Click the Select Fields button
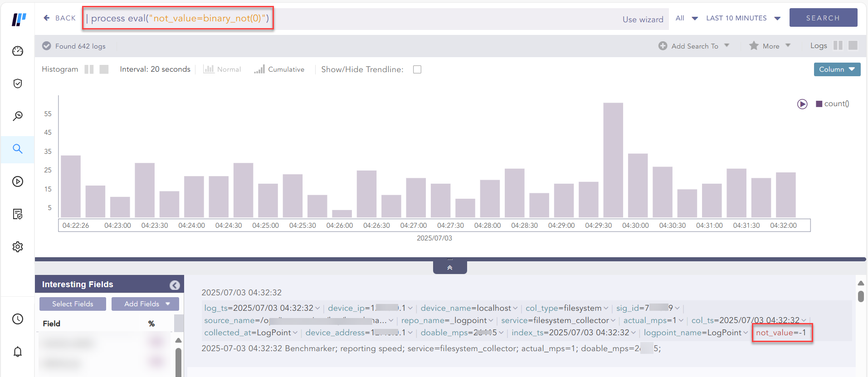Image resolution: width=868 pixels, height=377 pixels. [x=73, y=304]
